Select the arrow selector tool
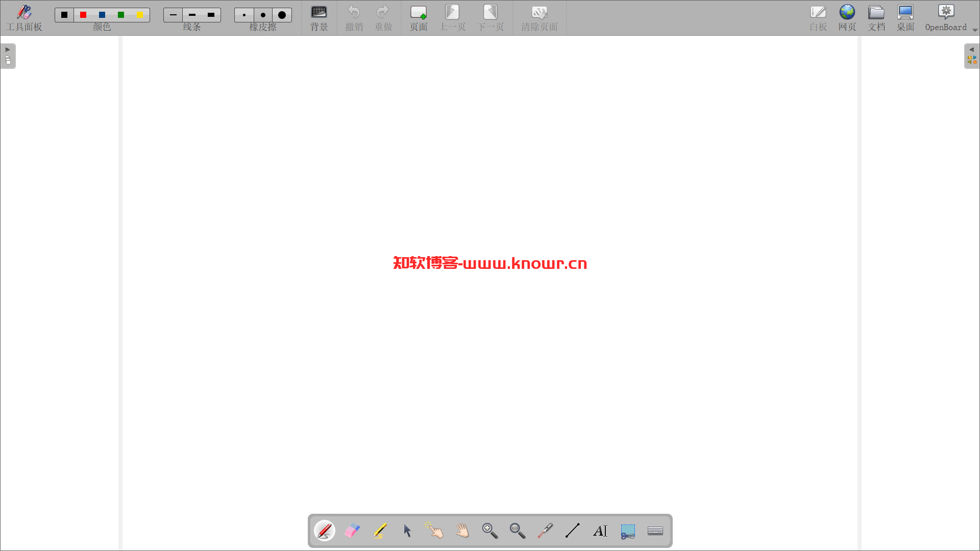Viewport: 980px width, 551px height. pos(407,531)
